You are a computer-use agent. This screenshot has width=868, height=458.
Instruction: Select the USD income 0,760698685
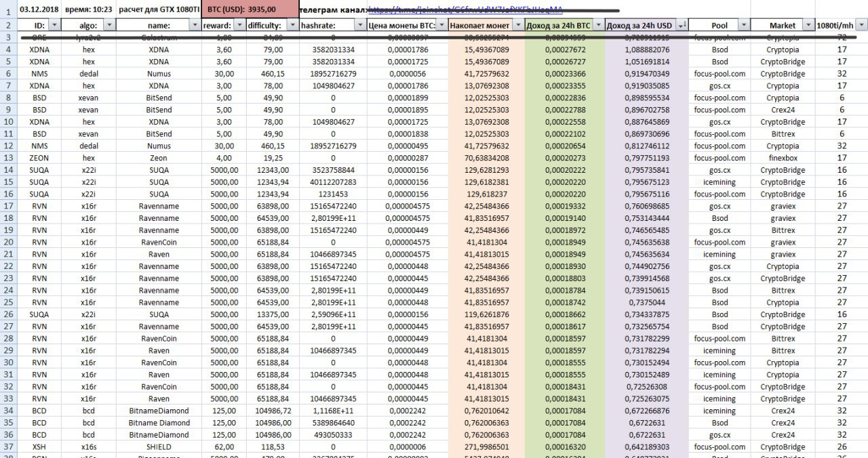(646, 206)
